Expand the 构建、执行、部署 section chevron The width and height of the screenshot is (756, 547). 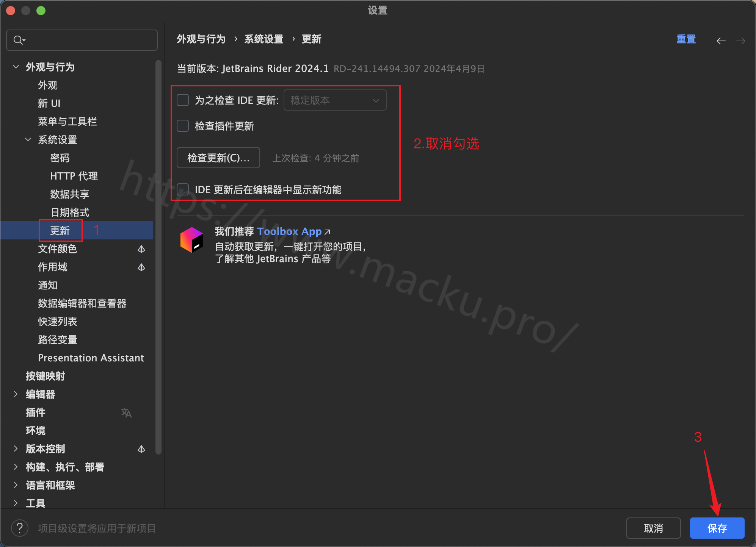pos(16,467)
